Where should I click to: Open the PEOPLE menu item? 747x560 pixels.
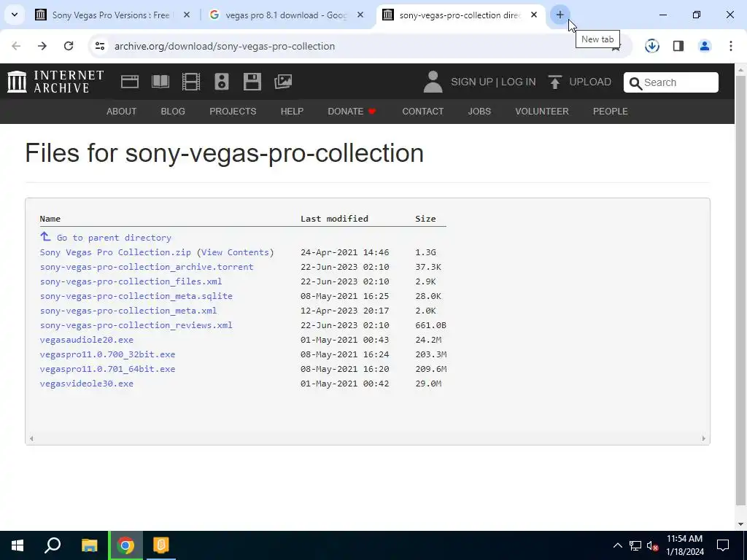click(611, 112)
